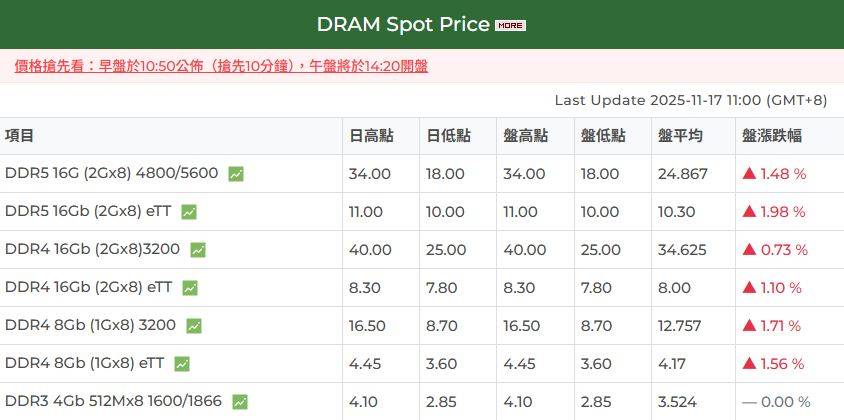
Task: Click the 1.98 % change for DDR5 eTT
Action: coord(773,212)
